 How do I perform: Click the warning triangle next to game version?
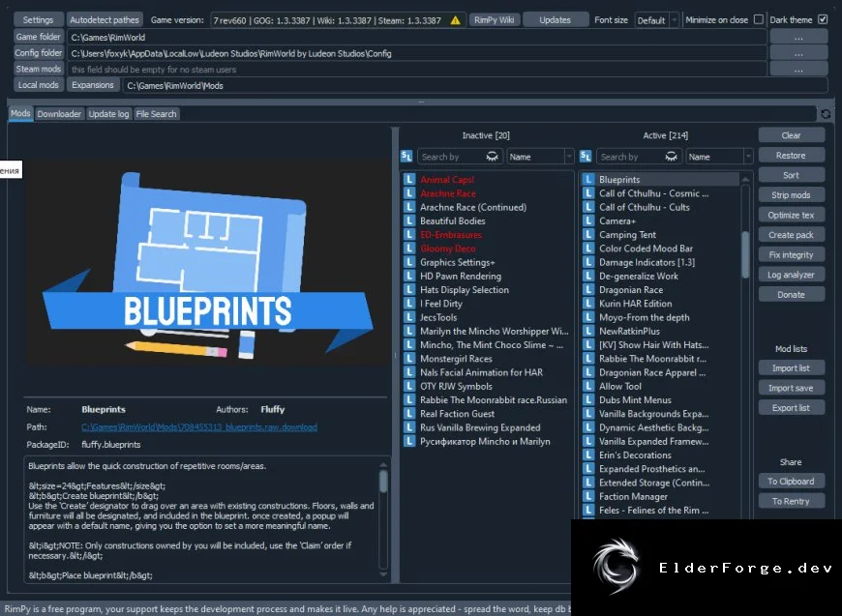click(x=456, y=20)
